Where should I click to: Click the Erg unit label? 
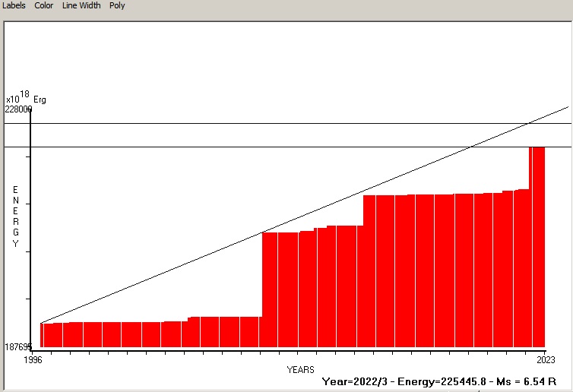(40, 100)
